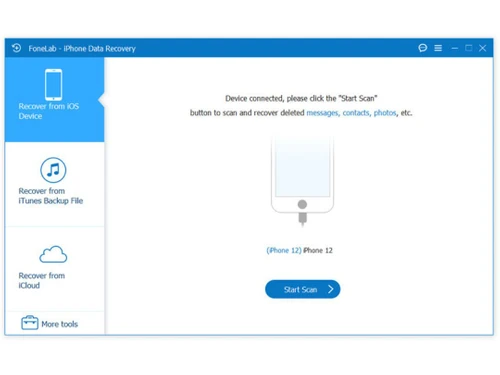Switch to Recover from iOS Device tab
The height and width of the screenshot is (375, 500).
[55, 99]
